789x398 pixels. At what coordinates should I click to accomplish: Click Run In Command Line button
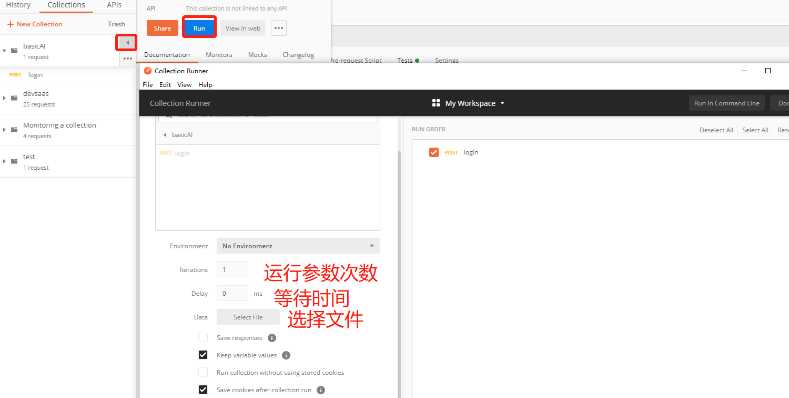click(727, 103)
